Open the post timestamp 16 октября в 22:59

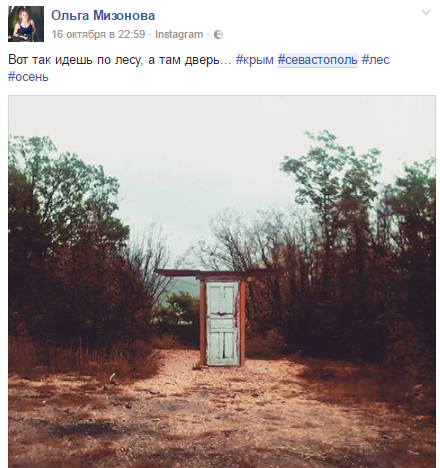(98, 34)
